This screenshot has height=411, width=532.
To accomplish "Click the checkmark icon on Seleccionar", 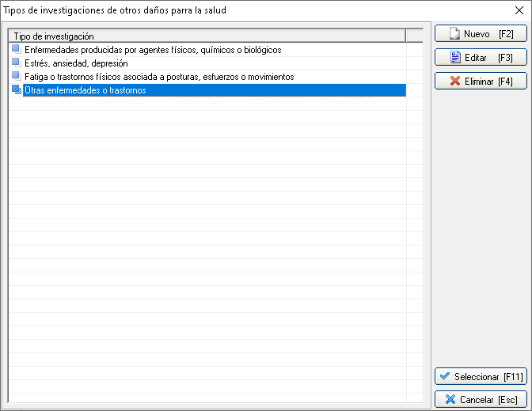I will (445, 376).
